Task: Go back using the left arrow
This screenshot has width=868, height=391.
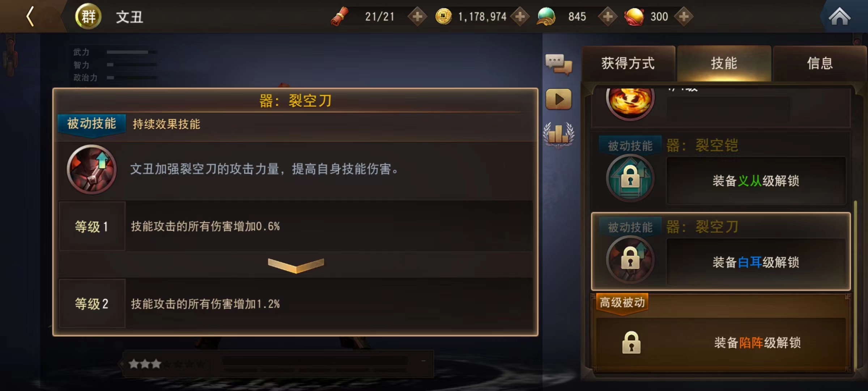Action: coord(30,16)
